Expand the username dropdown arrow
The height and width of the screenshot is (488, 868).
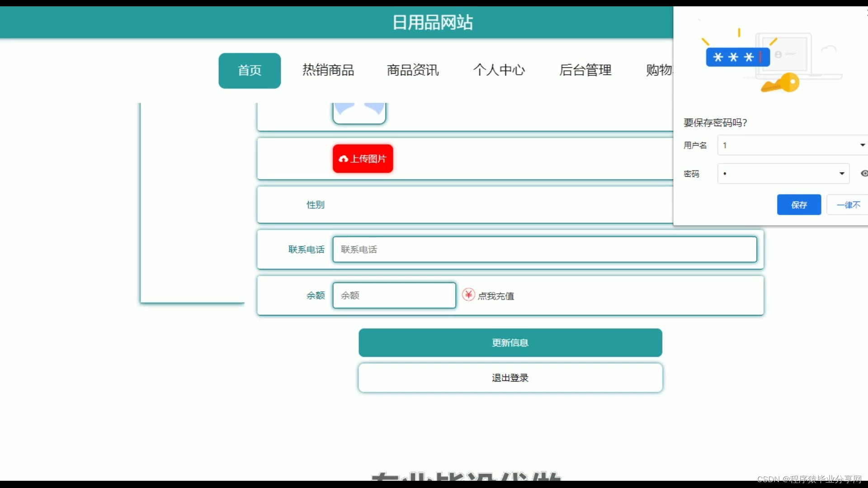[x=862, y=145]
